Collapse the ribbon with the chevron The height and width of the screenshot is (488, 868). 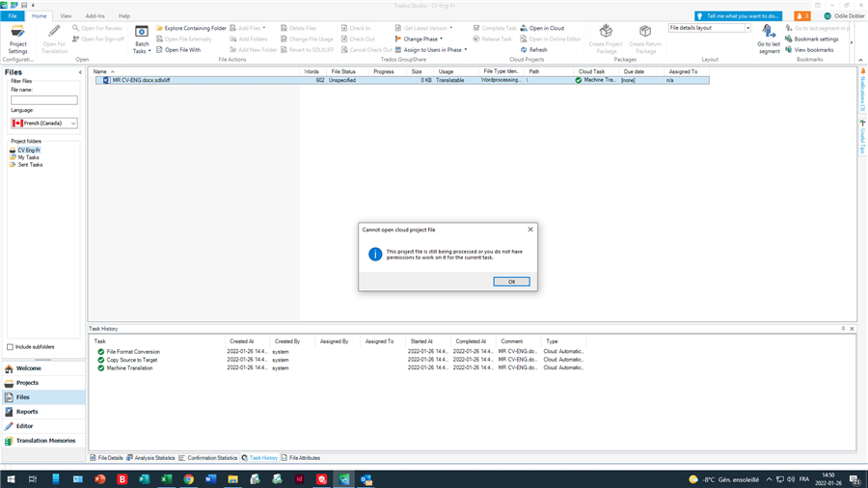pyautogui.click(x=860, y=60)
